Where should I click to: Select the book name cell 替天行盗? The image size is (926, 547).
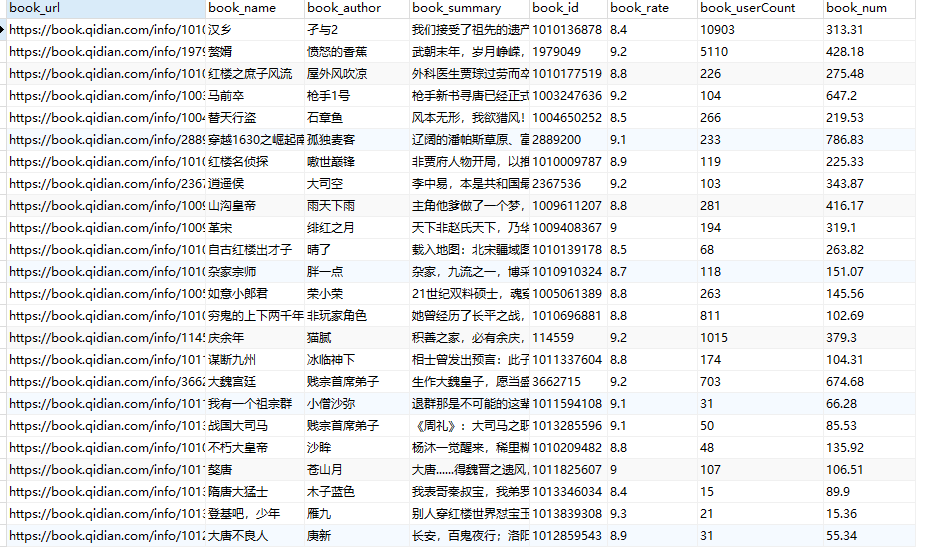click(255, 118)
